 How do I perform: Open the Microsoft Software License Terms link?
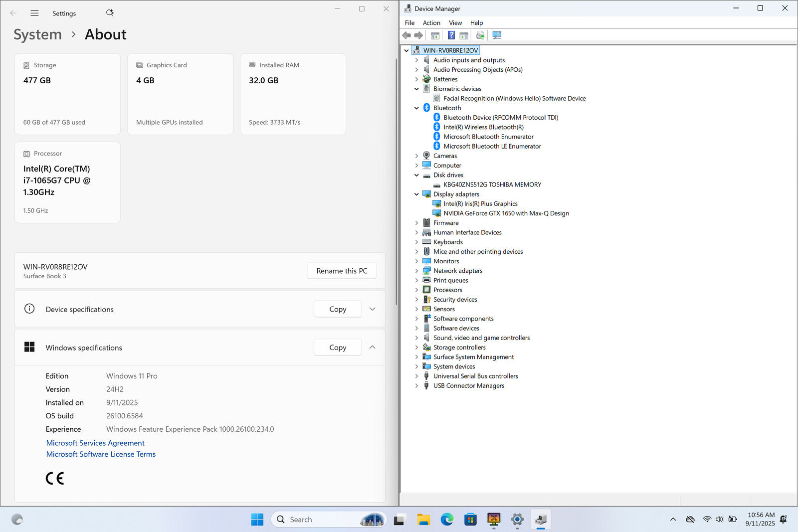[x=101, y=454]
